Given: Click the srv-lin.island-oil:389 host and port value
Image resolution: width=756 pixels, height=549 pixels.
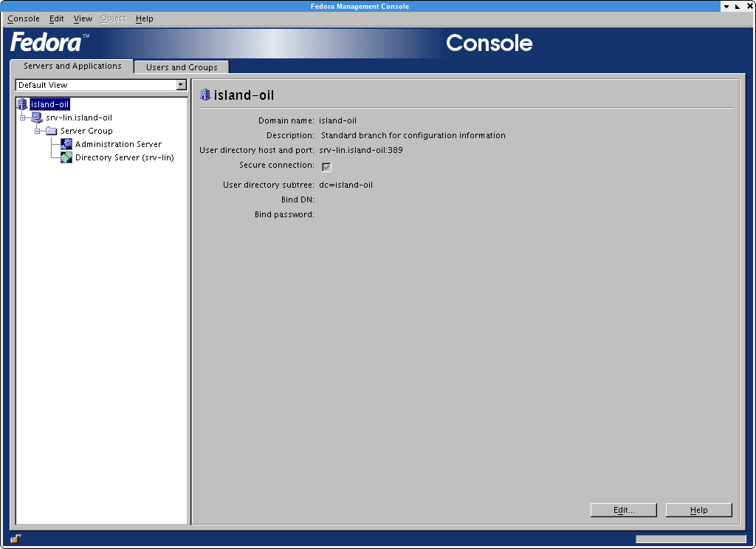Looking at the screenshot, I should (x=360, y=150).
